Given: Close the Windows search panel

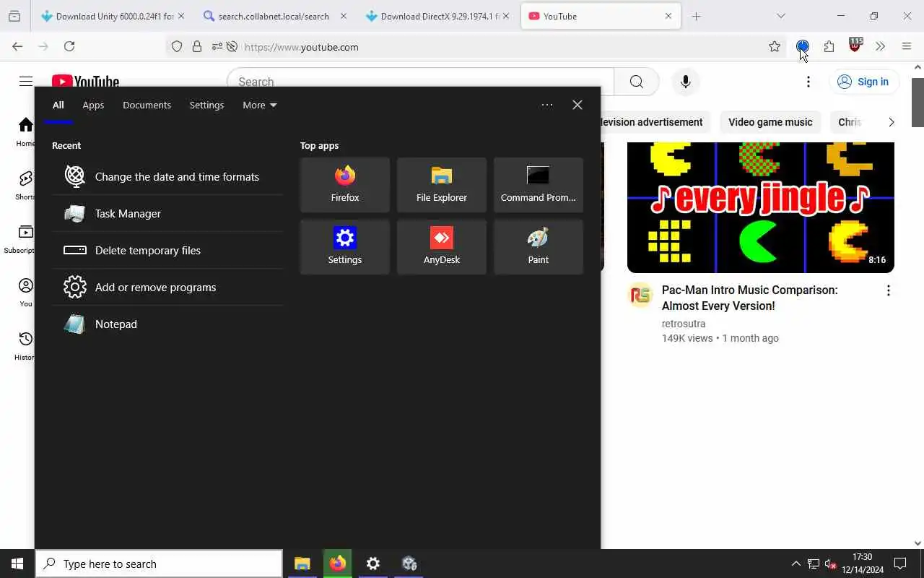Looking at the screenshot, I should (577, 105).
